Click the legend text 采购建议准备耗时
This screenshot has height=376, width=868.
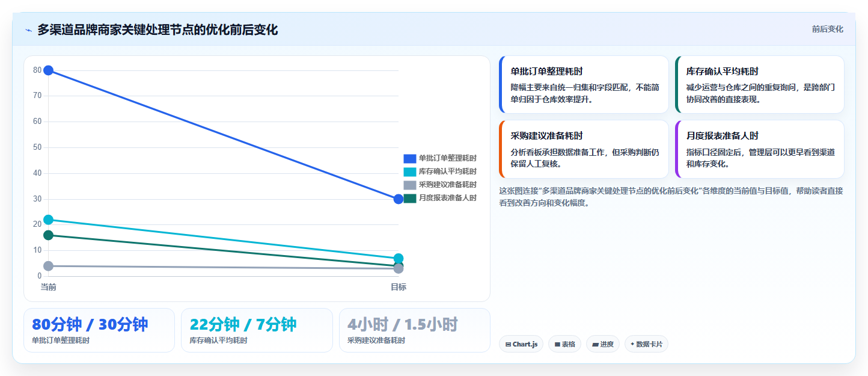(x=448, y=185)
